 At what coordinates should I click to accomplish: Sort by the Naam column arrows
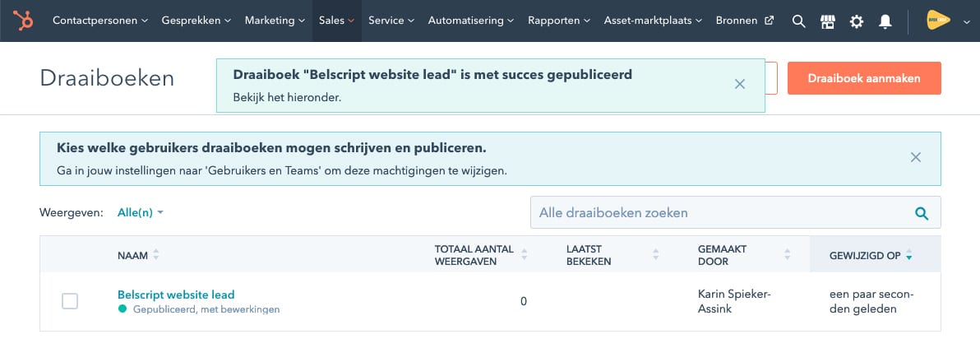click(156, 255)
